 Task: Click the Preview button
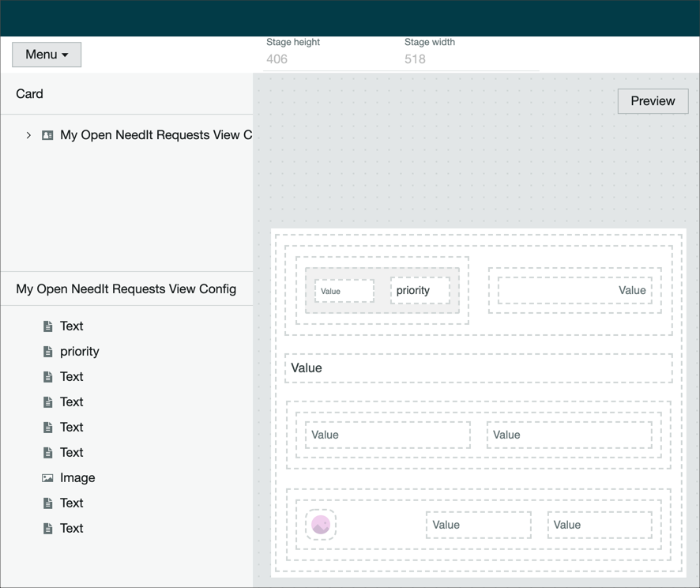pyautogui.click(x=653, y=101)
